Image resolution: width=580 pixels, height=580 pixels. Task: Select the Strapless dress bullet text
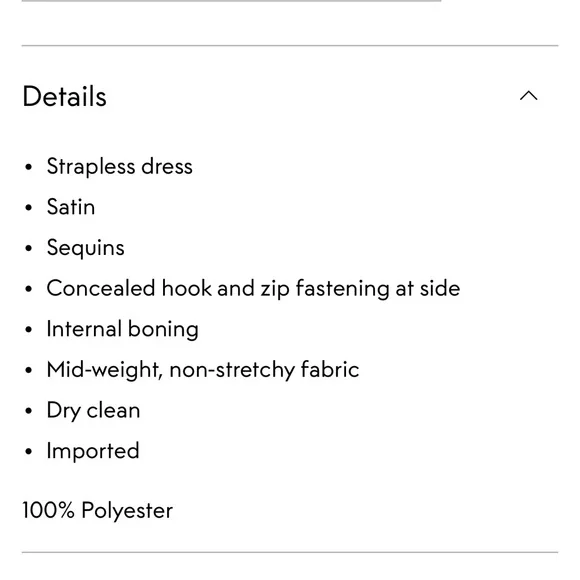pyautogui.click(x=119, y=166)
